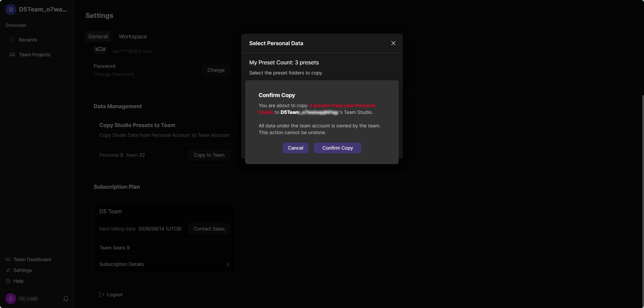
Task: Click the Help question mark icon
Action: (x=8, y=281)
